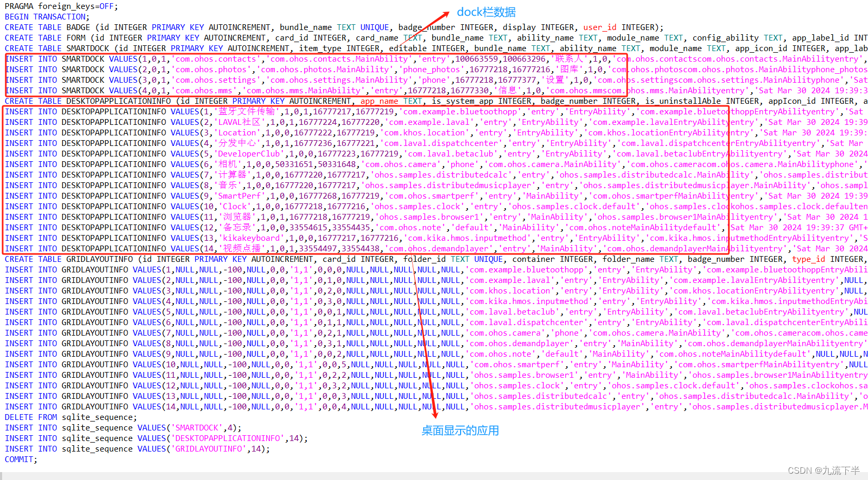Click the '蓝牙文件传输' app name value
The width and height of the screenshot is (868, 480).
[247, 112]
